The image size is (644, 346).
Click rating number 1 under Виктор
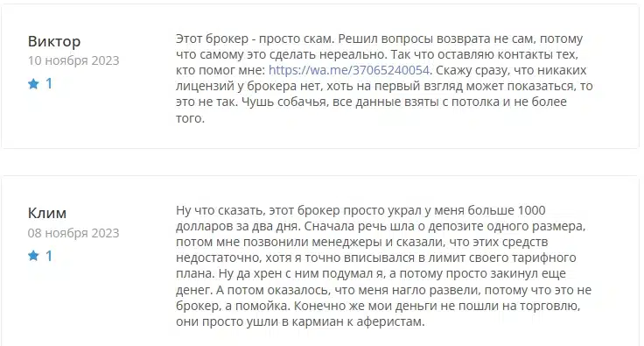click(x=49, y=84)
